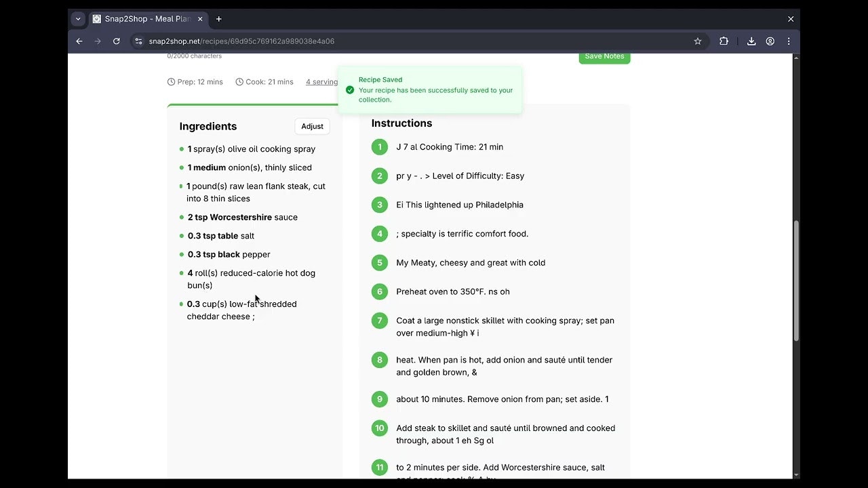
Task: Click the Ingredients heading
Action: (x=208, y=126)
